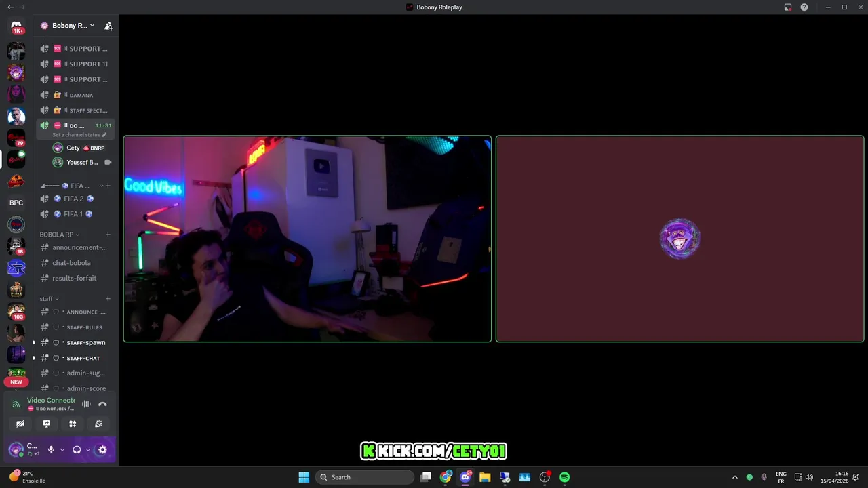Toggle noise suppression waveform icon
Viewport: 868px width, 488px height.
pyautogui.click(x=86, y=404)
